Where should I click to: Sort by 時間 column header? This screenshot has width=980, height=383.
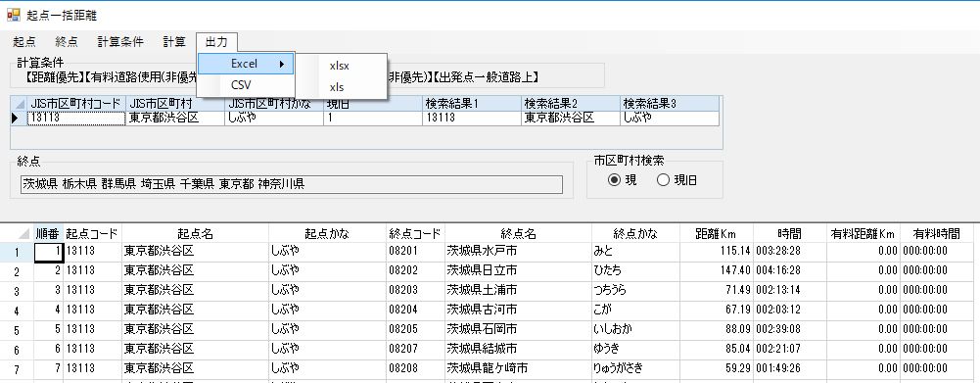[x=790, y=234]
